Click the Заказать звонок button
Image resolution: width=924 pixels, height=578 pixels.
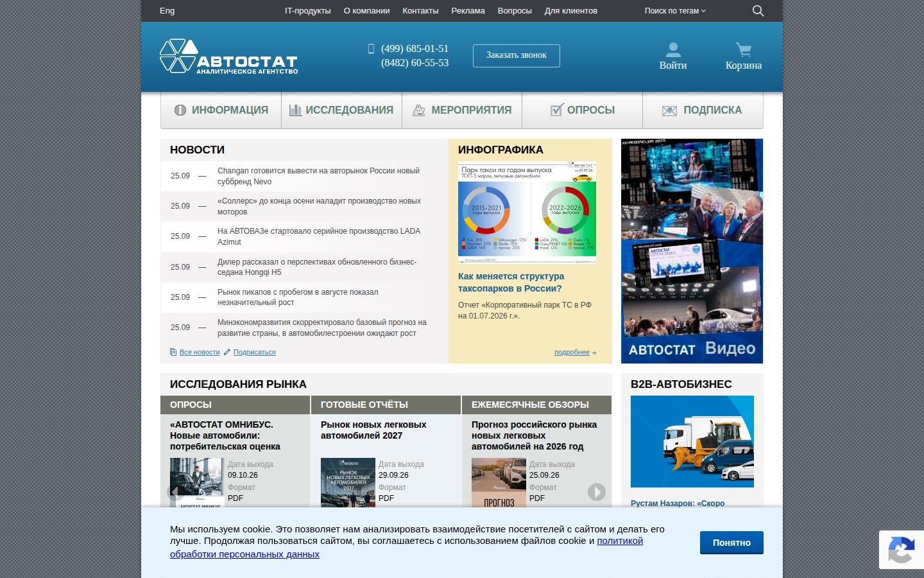pyautogui.click(x=517, y=55)
